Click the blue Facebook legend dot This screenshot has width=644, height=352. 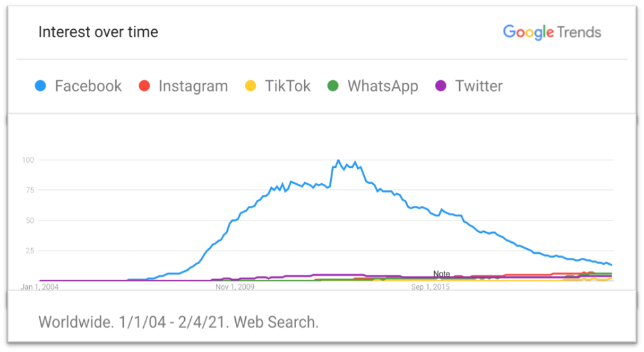40,86
